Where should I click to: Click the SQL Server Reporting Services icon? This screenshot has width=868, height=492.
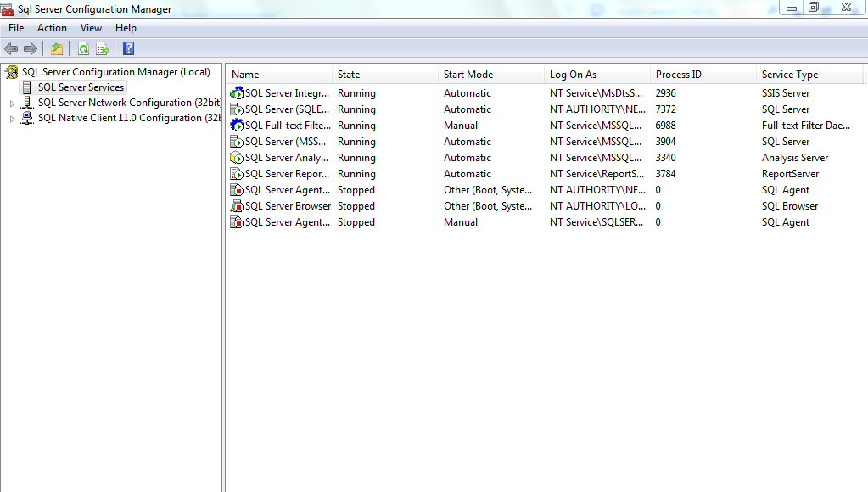pyautogui.click(x=237, y=173)
